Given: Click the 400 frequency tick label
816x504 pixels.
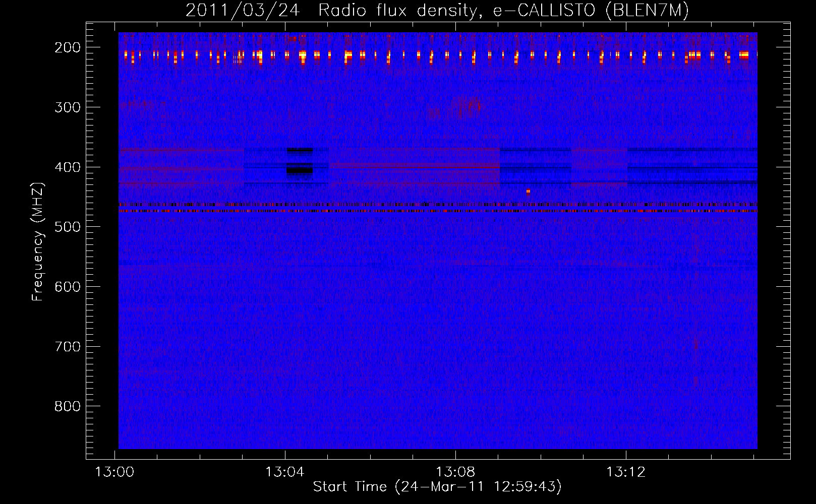Looking at the screenshot, I should point(68,167).
